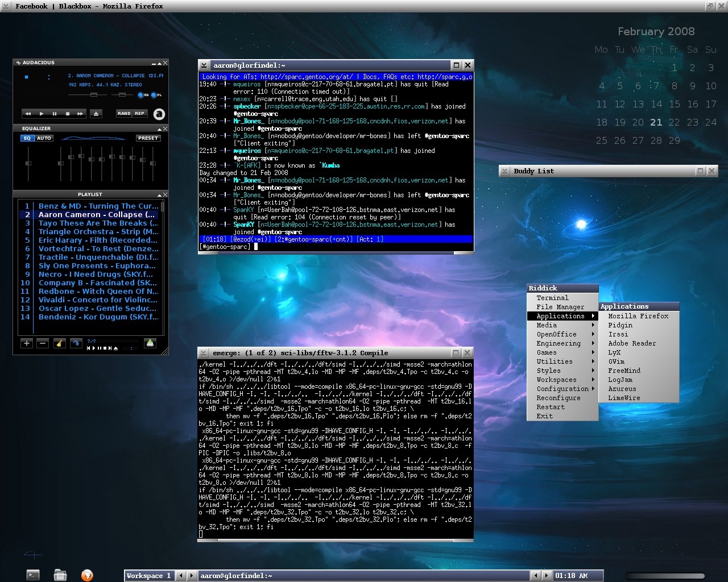Switch to next workspace via toolbar arrow

pos(192,576)
